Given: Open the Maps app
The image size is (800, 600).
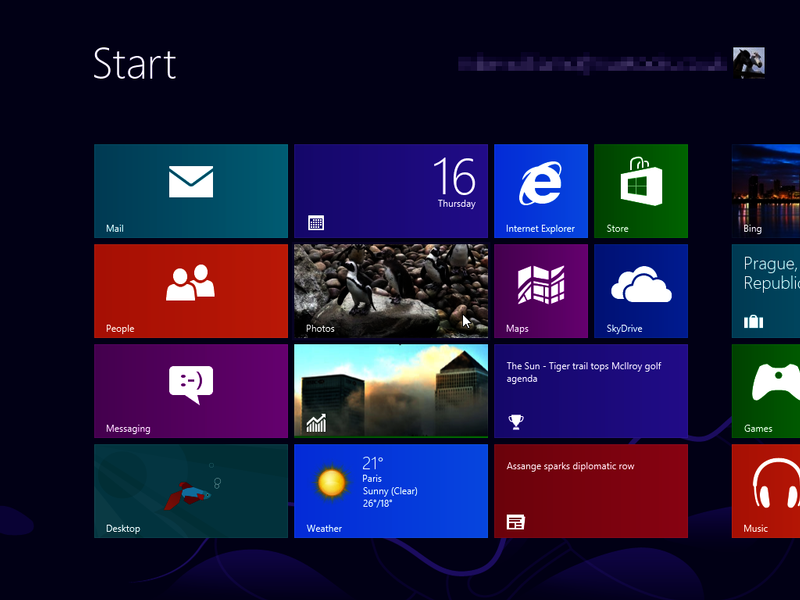Looking at the screenshot, I should [x=540, y=290].
